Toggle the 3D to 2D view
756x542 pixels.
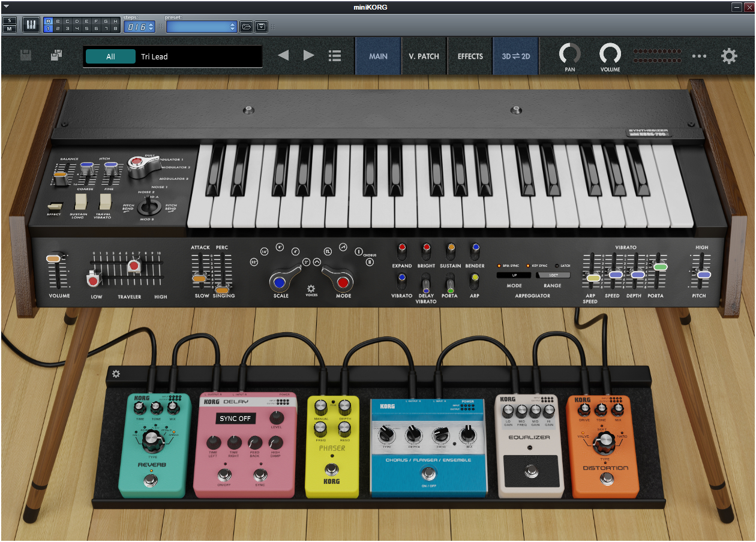pyautogui.click(x=516, y=56)
